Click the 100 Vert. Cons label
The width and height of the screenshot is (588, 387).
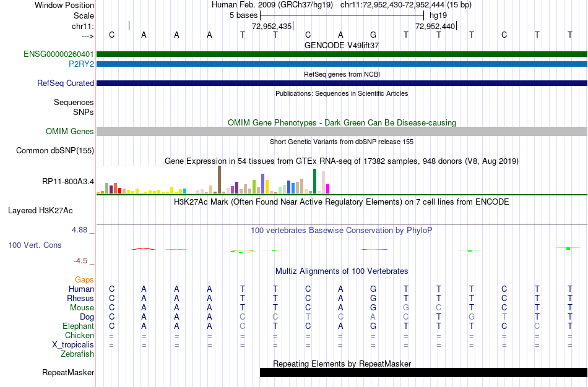pos(35,245)
